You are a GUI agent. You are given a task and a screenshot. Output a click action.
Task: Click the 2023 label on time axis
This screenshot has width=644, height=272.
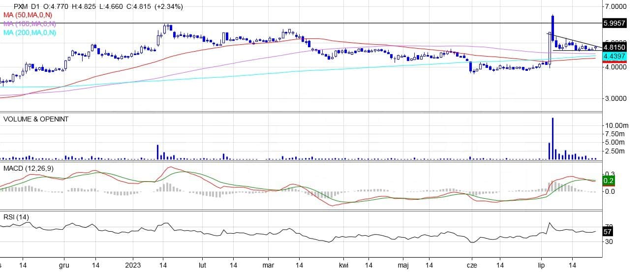[133, 265]
